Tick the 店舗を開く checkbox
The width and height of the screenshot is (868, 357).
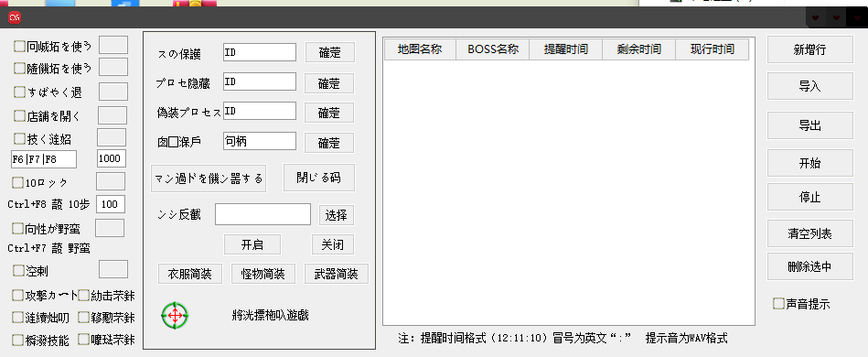pyautogui.click(x=19, y=116)
